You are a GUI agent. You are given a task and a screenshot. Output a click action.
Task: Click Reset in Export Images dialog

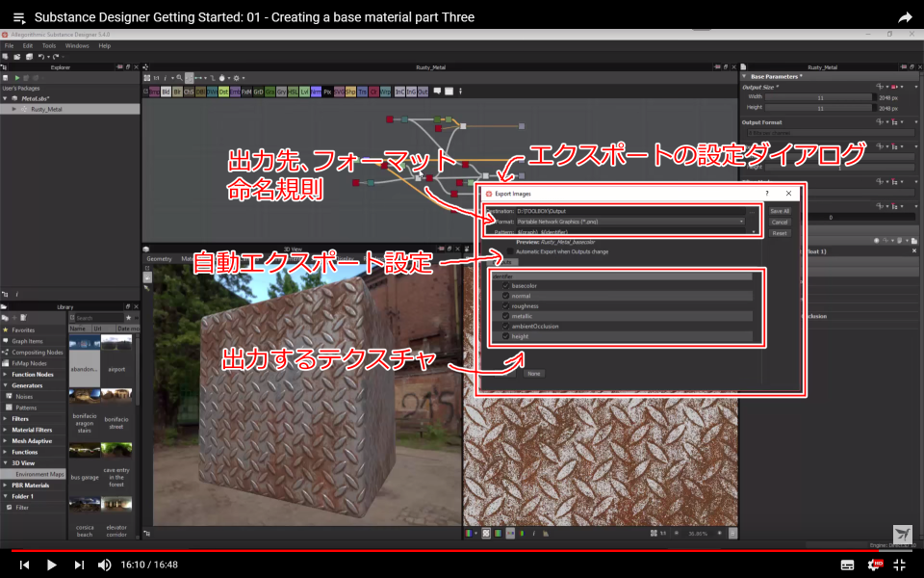(780, 233)
